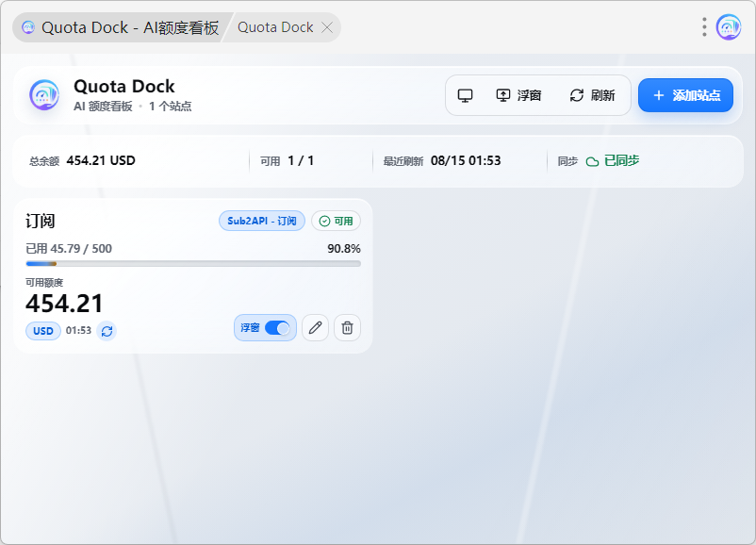The width and height of the screenshot is (756, 545).
Task: Select the second Quota Dock tab
Action: (x=275, y=27)
